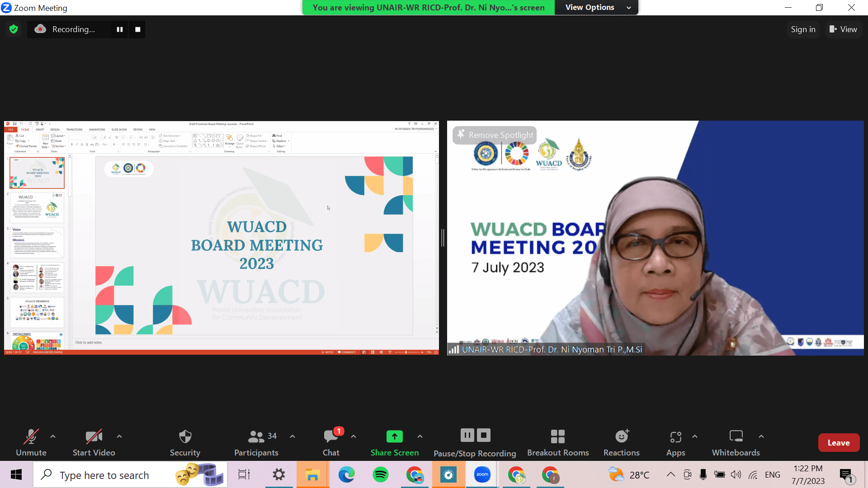Open the View layout menu
868x488 pixels.
tap(843, 29)
